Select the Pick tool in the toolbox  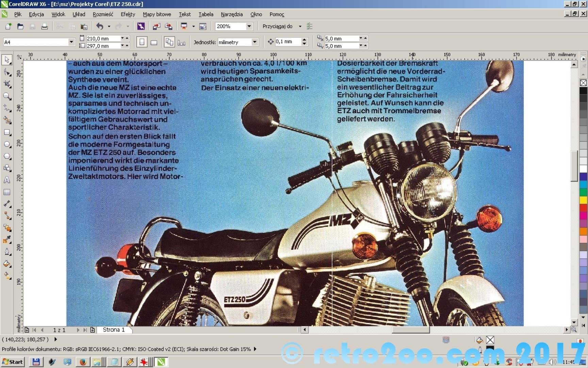pyautogui.click(x=7, y=60)
